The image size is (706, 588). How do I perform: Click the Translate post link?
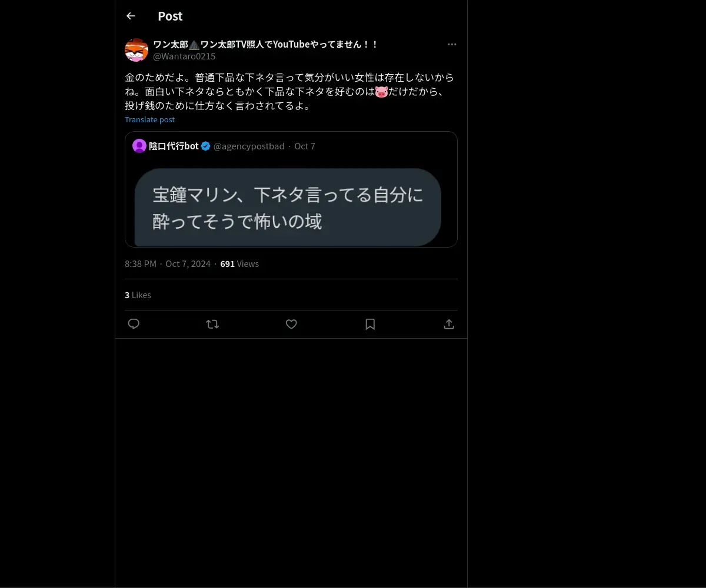click(x=149, y=119)
